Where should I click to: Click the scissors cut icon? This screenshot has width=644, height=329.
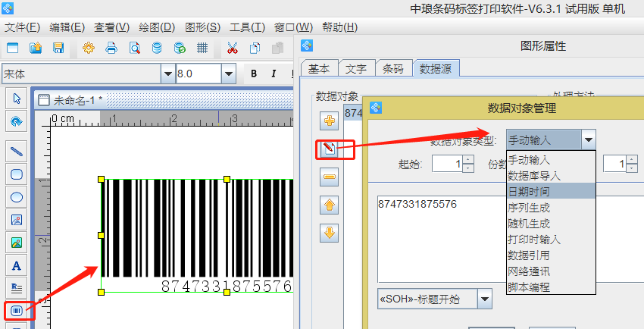tap(232, 49)
